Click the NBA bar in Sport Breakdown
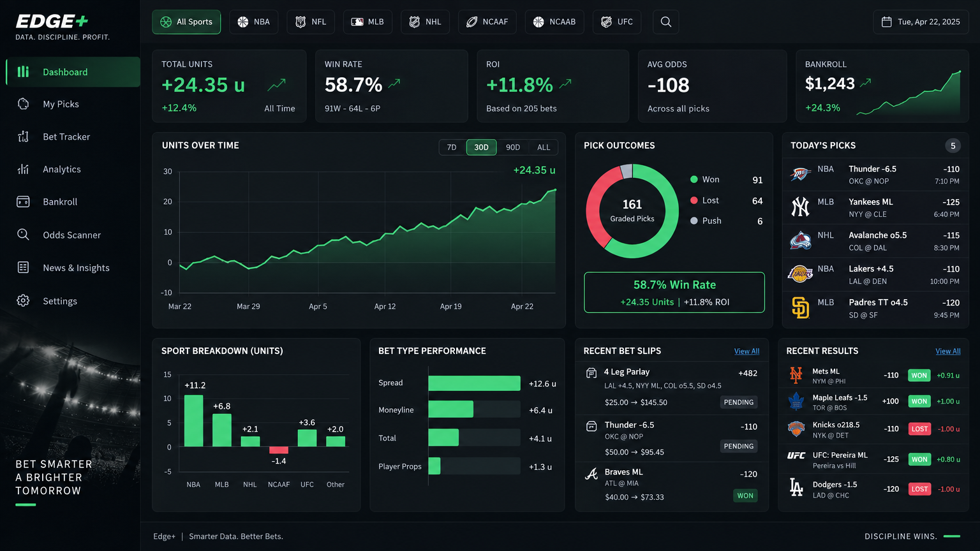The height and width of the screenshot is (551, 980). (x=193, y=421)
